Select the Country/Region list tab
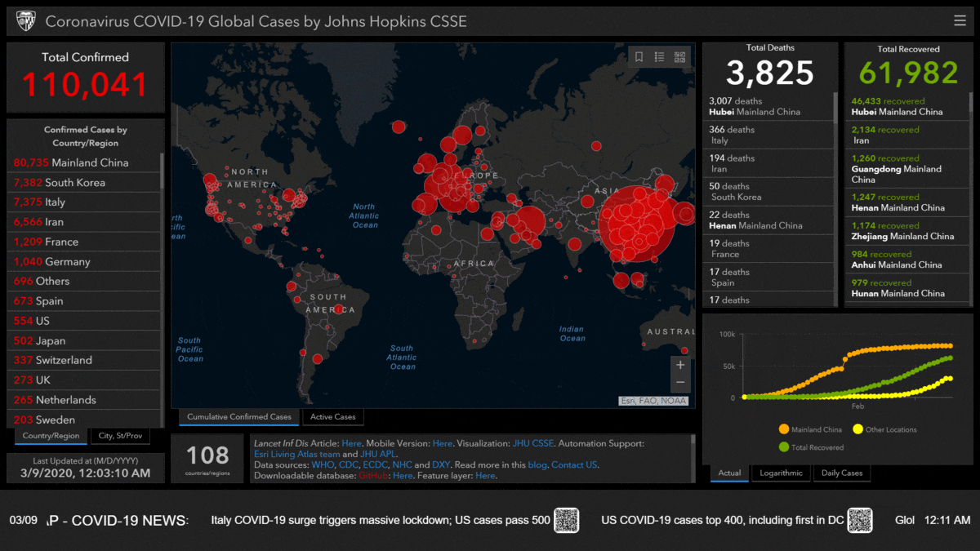 click(x=51, y=436)
